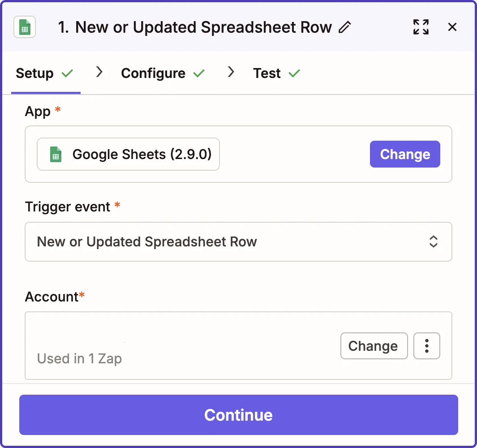Switch to the Test tab

267,73
